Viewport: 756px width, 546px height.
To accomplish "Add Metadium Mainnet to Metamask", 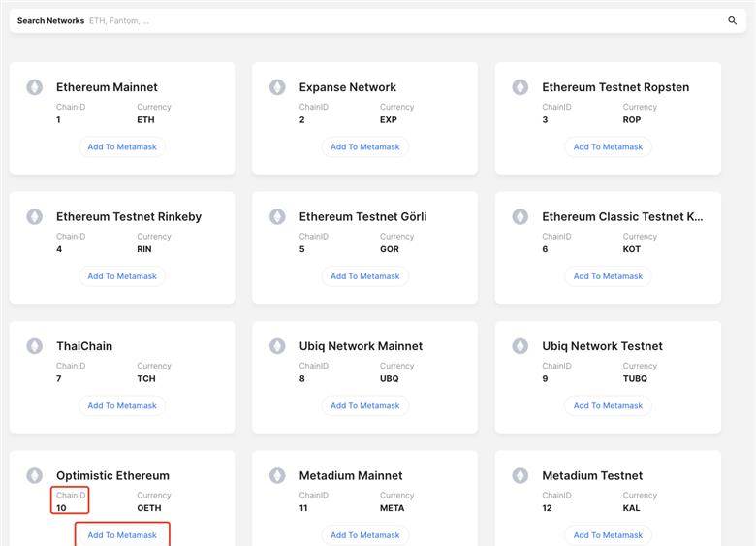I will pyautogui.click(x=365, y=535).
